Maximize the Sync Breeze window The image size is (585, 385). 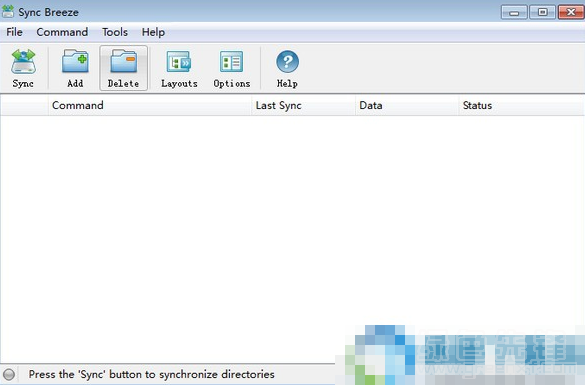point(542,12)
